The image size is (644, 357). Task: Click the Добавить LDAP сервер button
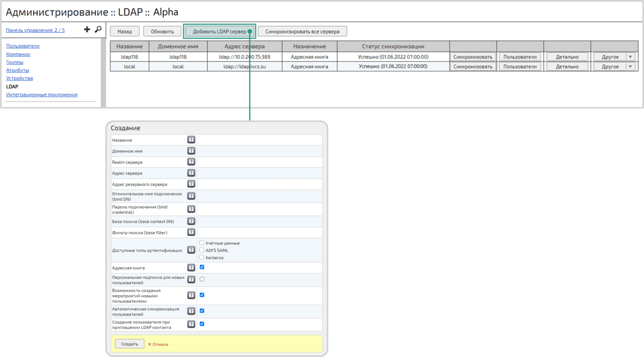[x=219, y=32]
